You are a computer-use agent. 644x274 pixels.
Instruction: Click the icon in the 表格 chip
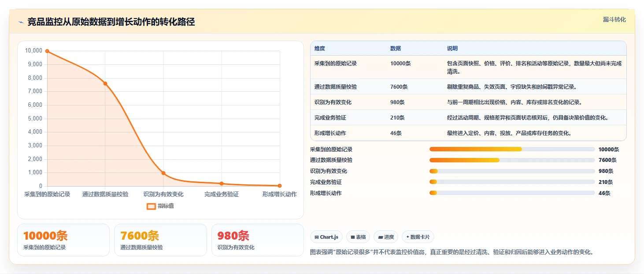coord(353,237)
